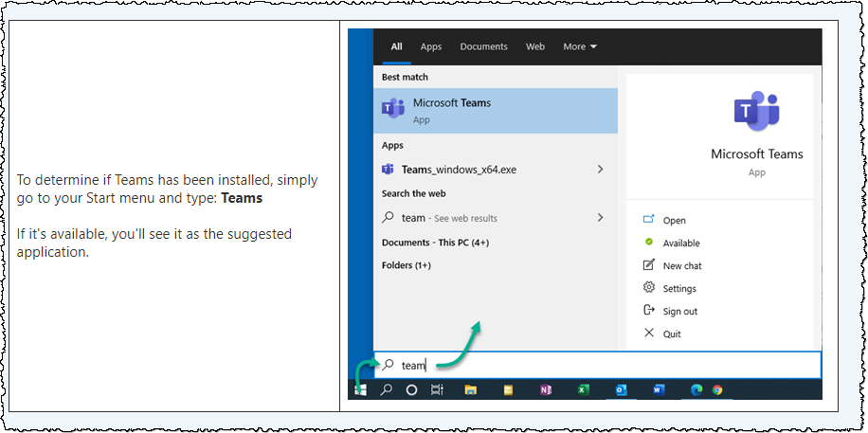Image resolution: width=868 pixels, height=433 pixels.
Task: Click Folders (1+) heading
Action: [x=406, y=265]
